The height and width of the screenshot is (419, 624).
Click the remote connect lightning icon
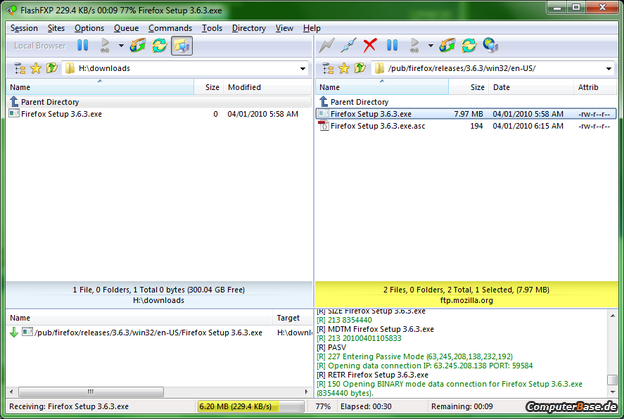tap(326, 45)
